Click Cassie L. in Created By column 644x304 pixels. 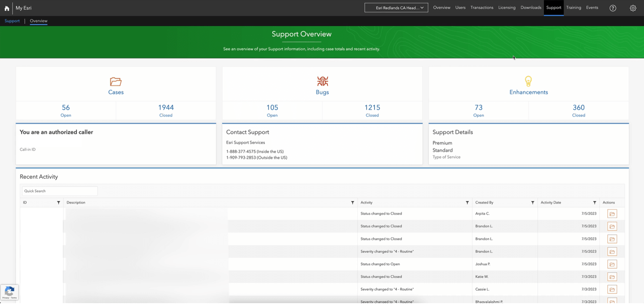coord(482,289)
